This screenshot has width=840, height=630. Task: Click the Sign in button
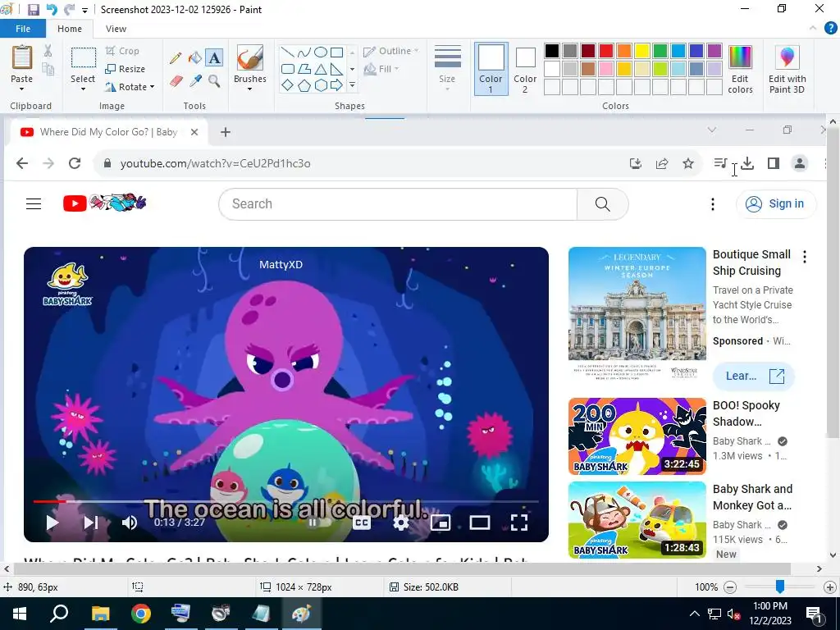tap(776, 204)
